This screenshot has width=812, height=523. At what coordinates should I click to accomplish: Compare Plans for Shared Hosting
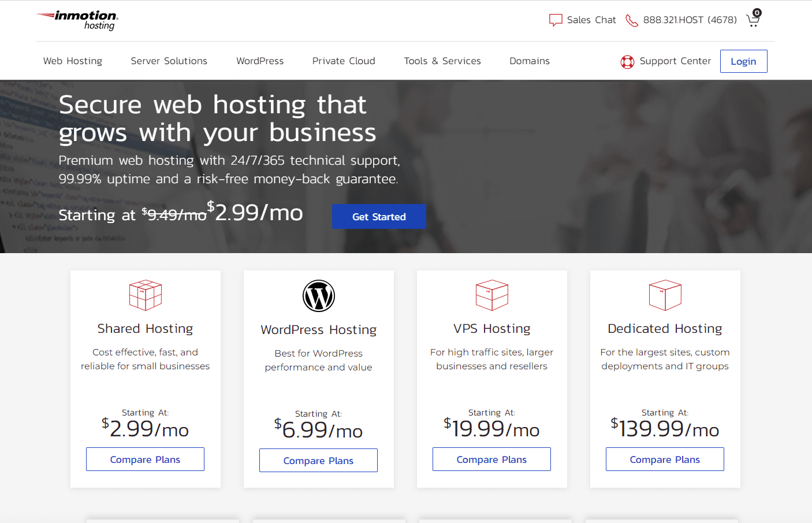(146, 459)
